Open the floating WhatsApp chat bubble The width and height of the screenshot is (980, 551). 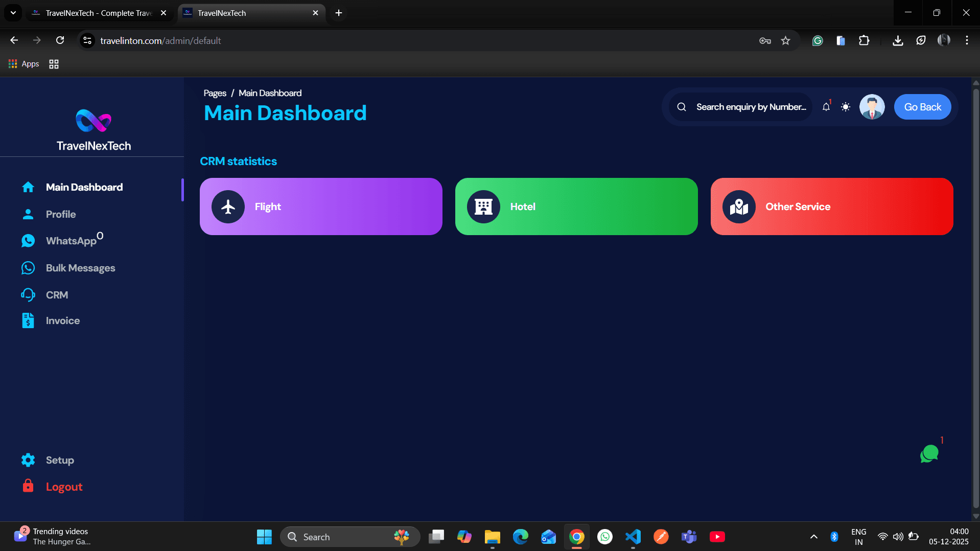point(929,453)
